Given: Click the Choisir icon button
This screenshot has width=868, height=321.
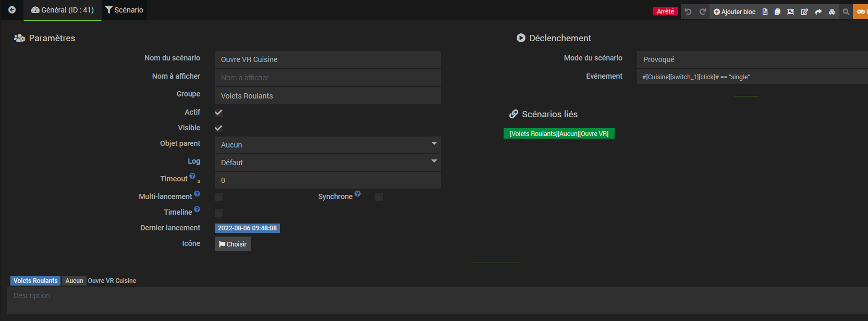Looking at the screenshot, I should (233, 244).
